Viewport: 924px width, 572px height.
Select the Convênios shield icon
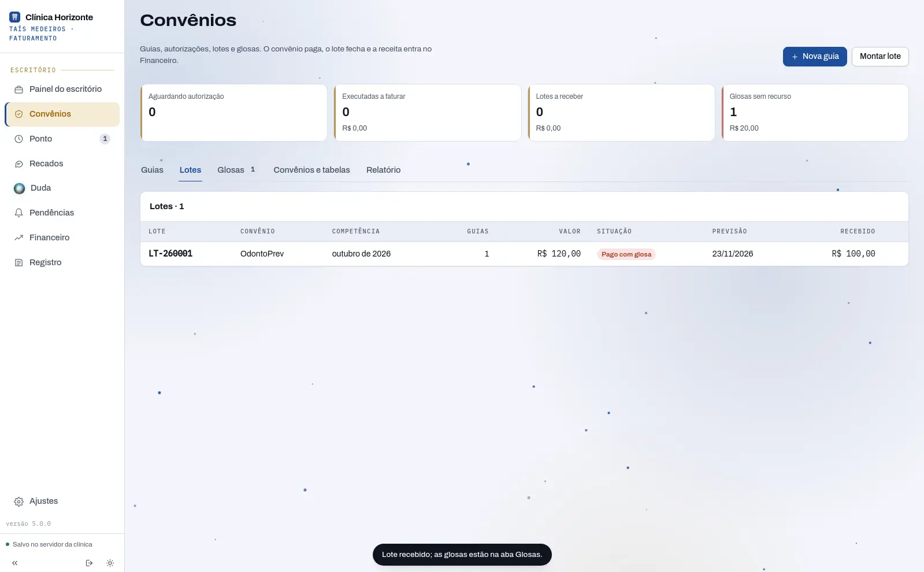[18, 114]
